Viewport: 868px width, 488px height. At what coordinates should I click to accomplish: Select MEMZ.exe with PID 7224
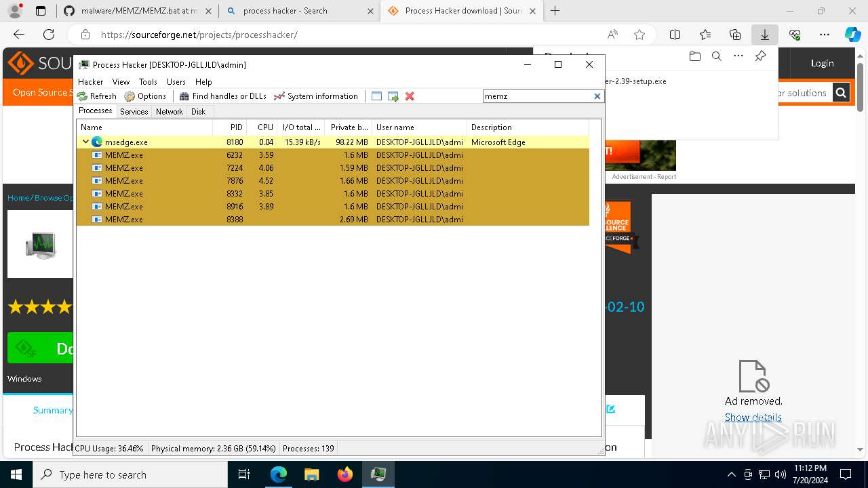[333, 168]
